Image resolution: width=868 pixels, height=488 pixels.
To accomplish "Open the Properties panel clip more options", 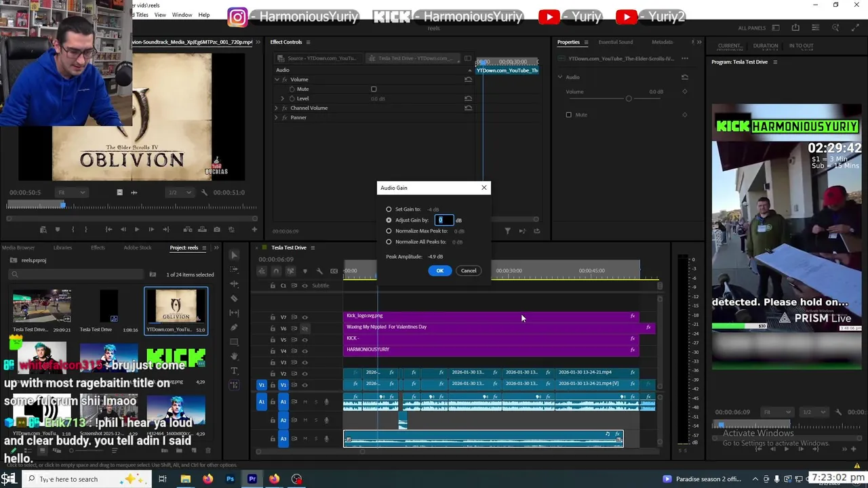I will (x=685, y=58).
